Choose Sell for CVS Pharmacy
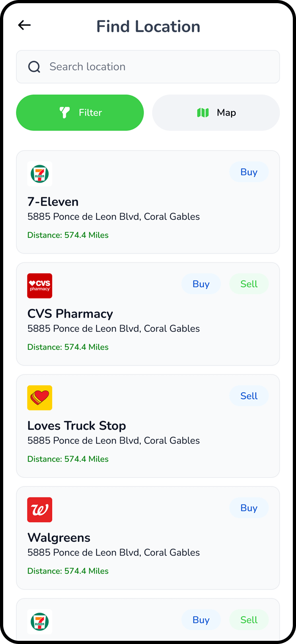 pos(249,284)
